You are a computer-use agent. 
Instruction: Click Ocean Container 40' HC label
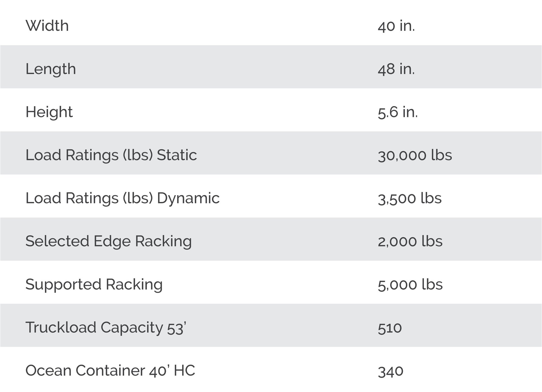tap(110, 371)
